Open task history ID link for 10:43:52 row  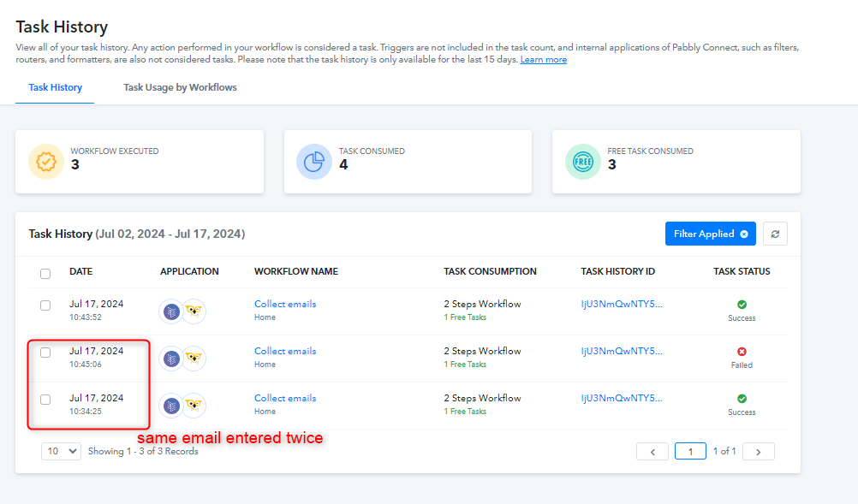tap(622, 304)
